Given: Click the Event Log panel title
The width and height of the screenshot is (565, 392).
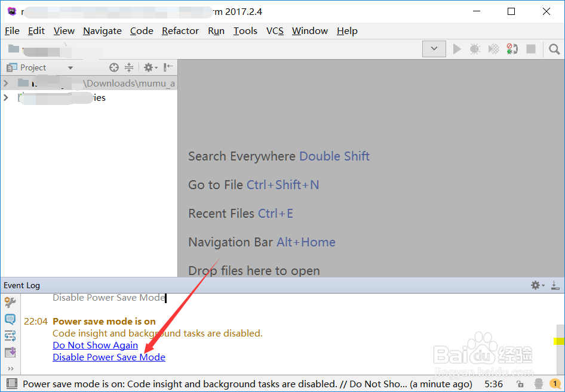Looking at the screenshot, I should (22, 285).
